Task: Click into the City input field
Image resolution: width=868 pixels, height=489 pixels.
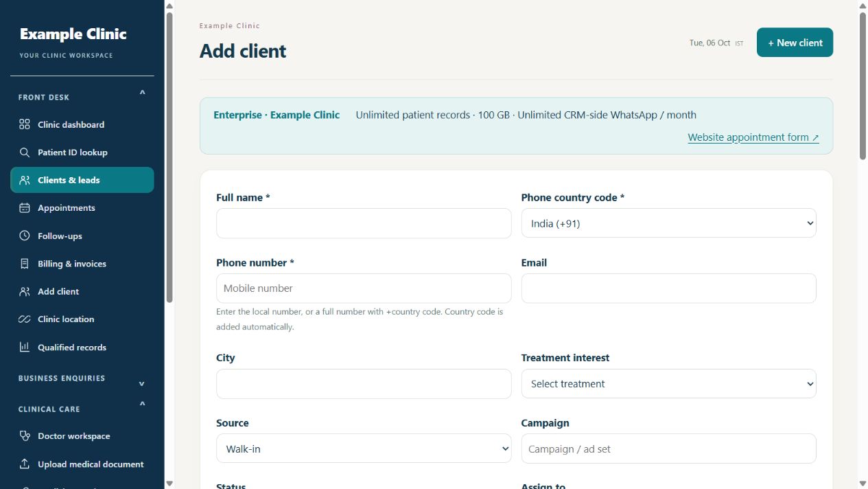Action: pyautogui.click(x=364, y=384)
